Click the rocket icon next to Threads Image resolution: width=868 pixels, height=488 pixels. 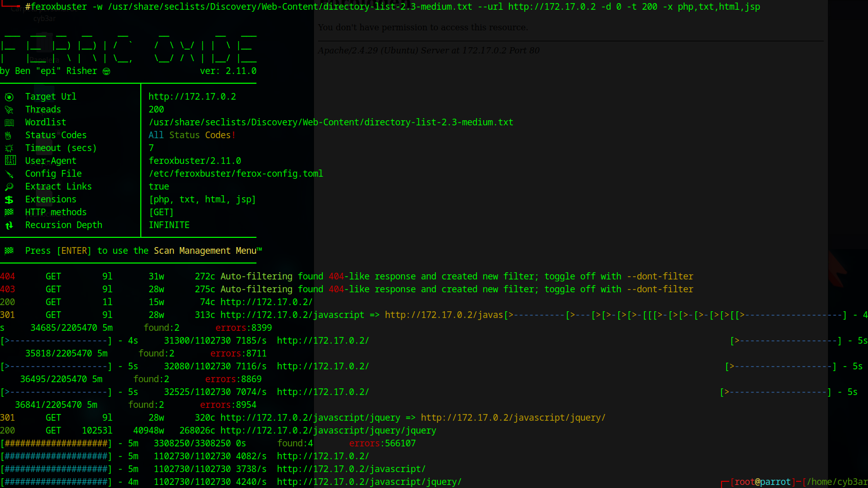point(9,110)
